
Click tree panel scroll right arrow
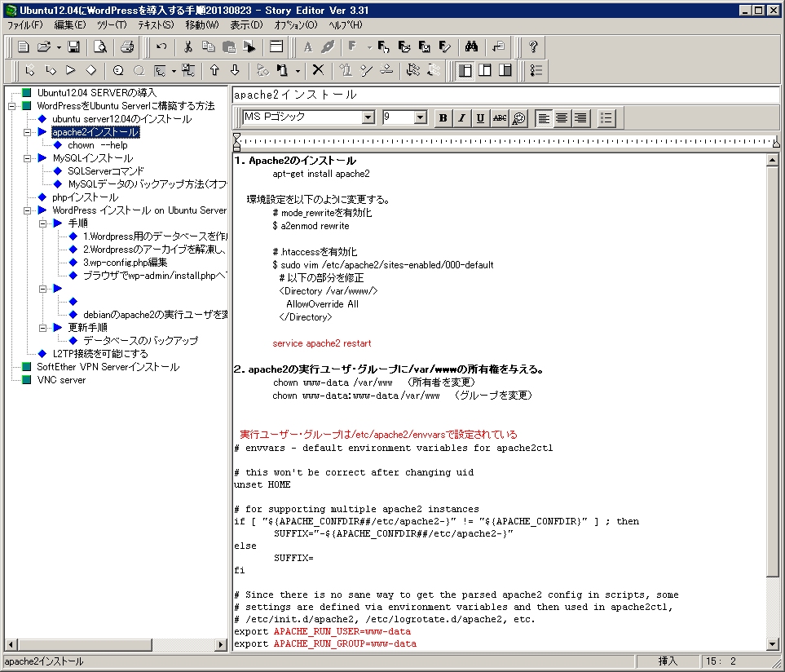point(221,644)
